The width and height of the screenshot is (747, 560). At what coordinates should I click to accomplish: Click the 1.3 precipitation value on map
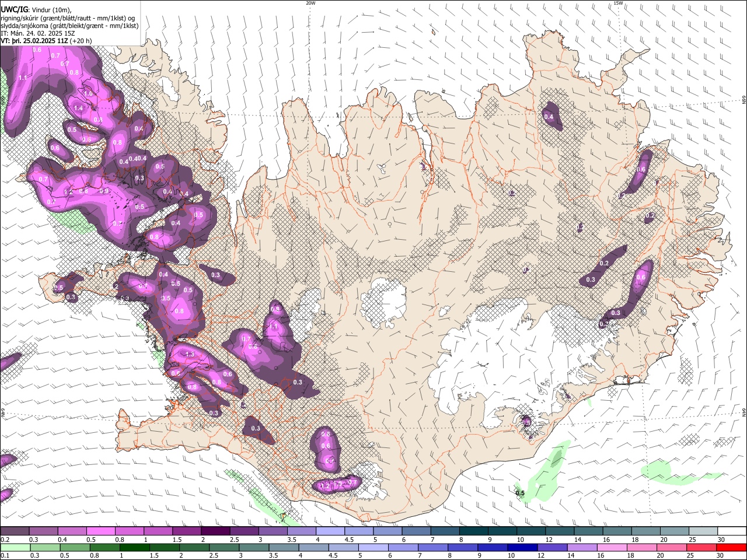coord(190,354)
